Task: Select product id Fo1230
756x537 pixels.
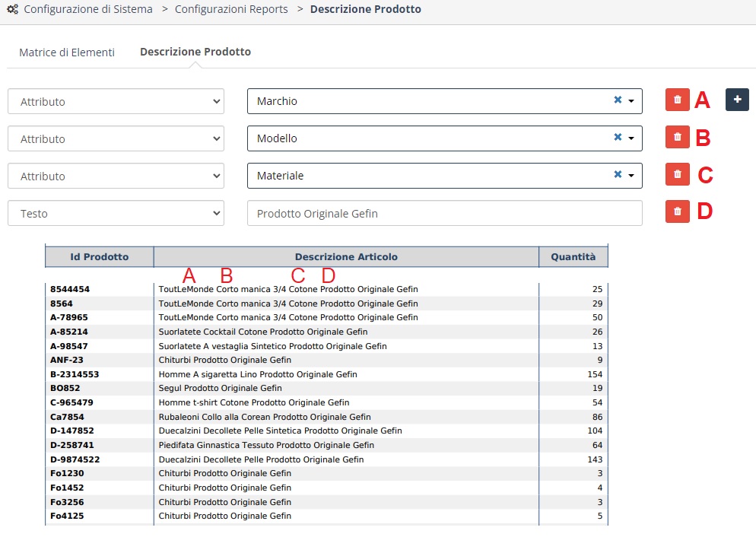Action: 67,473
